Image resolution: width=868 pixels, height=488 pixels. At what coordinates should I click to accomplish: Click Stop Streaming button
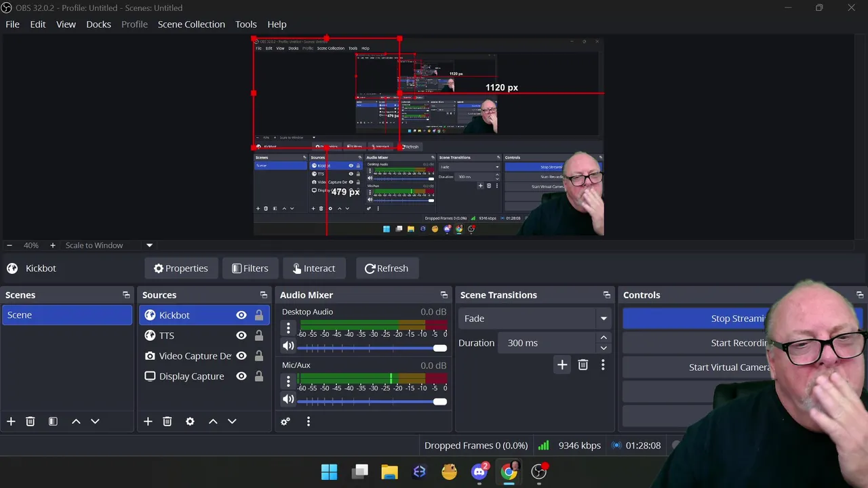tap(743, 319)
